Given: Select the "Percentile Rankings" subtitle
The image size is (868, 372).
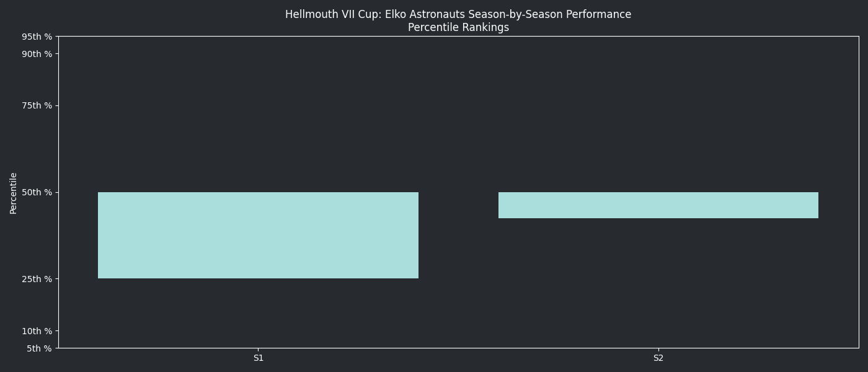Looking at the screenshot, I should [x=458, y=27].
